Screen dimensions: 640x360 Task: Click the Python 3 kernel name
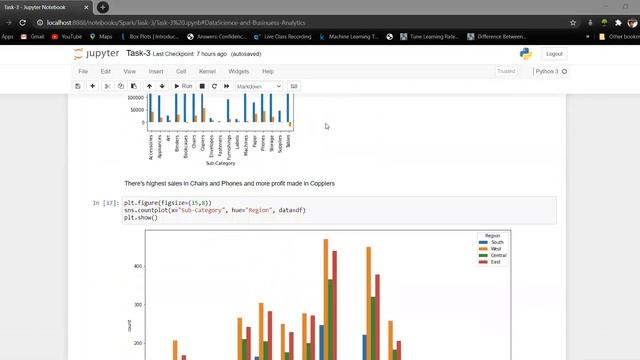click(547, 71)
